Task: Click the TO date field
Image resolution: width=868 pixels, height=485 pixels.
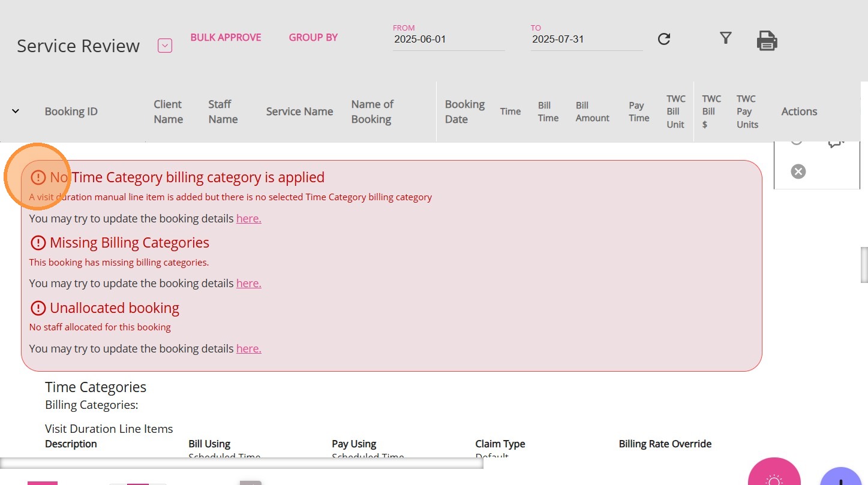Action: click(586, 40)
